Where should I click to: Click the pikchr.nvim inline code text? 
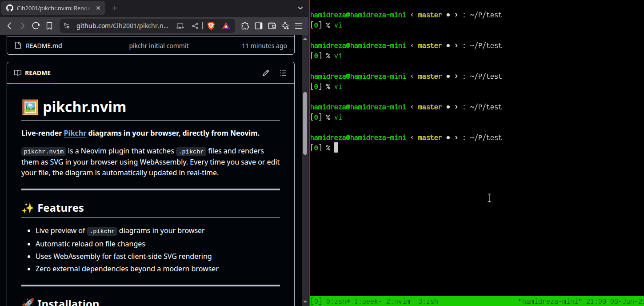[x=44, y=151]
